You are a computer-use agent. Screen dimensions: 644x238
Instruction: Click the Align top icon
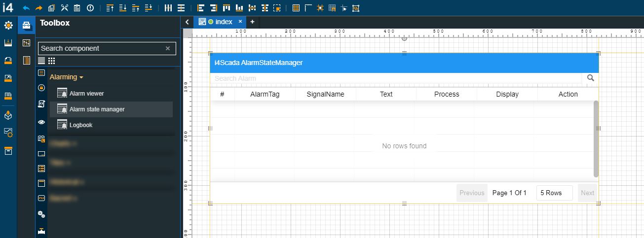[227, 8]
